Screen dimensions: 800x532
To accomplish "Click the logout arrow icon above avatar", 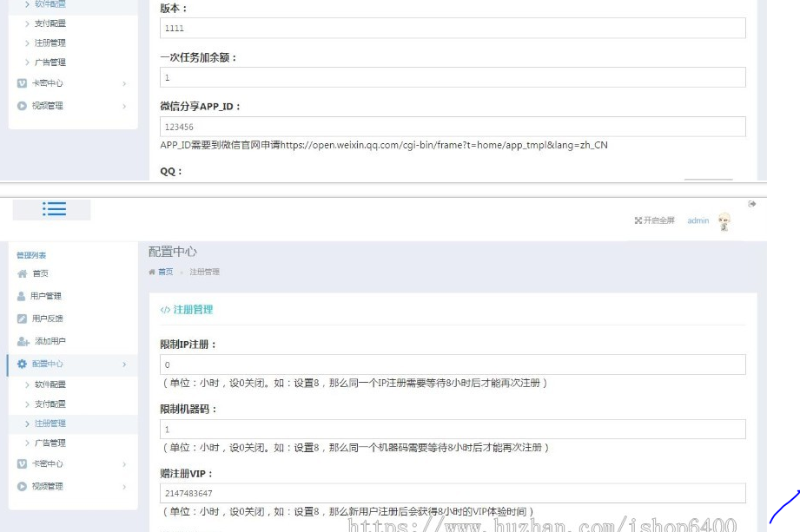I will coord(751,203).
